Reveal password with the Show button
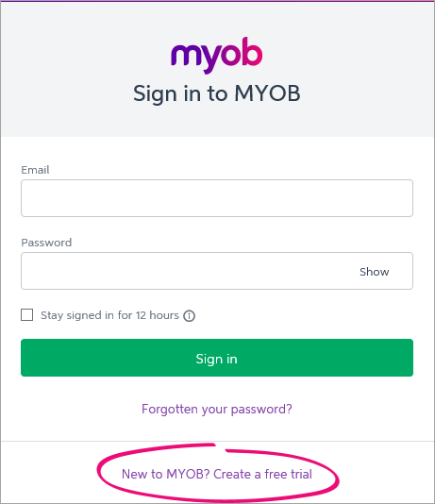 coord(375,272)
